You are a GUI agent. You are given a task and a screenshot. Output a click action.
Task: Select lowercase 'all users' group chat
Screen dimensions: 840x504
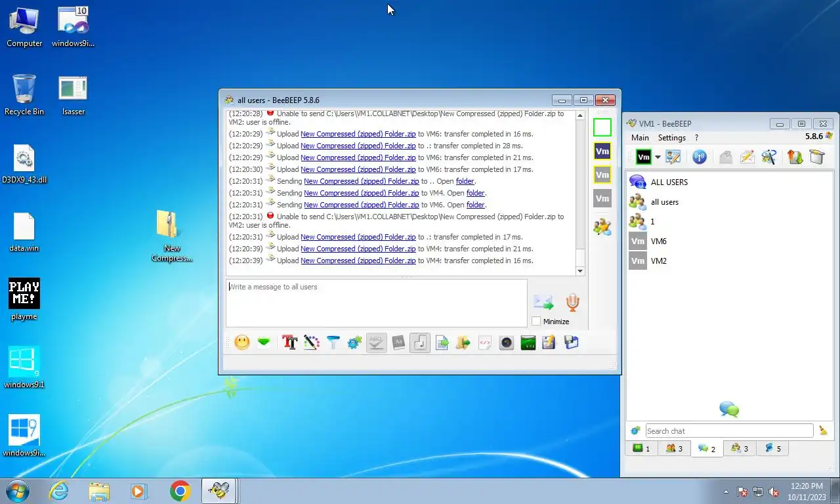point(730,201)
